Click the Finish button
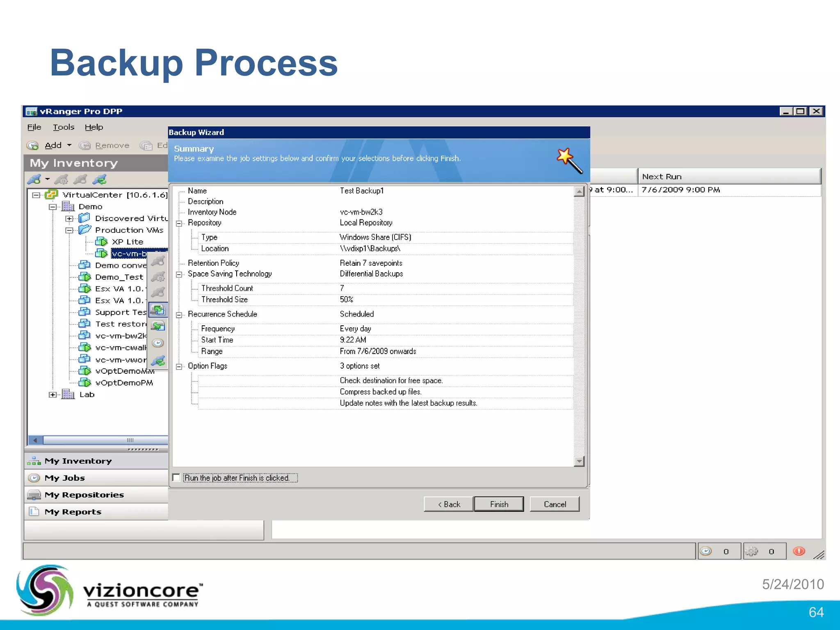Screen dimensions: 840x630 pyautogui.click(x=499, y=504)
